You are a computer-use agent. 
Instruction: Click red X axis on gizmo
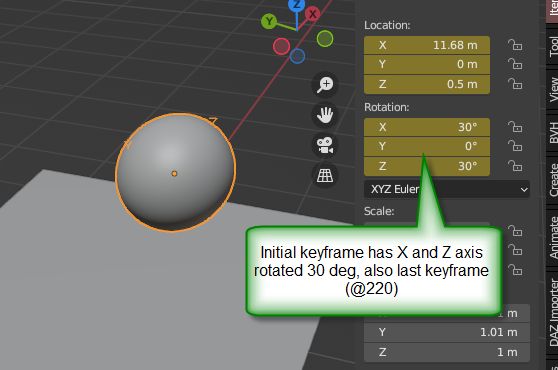click(x=312, y=14)
